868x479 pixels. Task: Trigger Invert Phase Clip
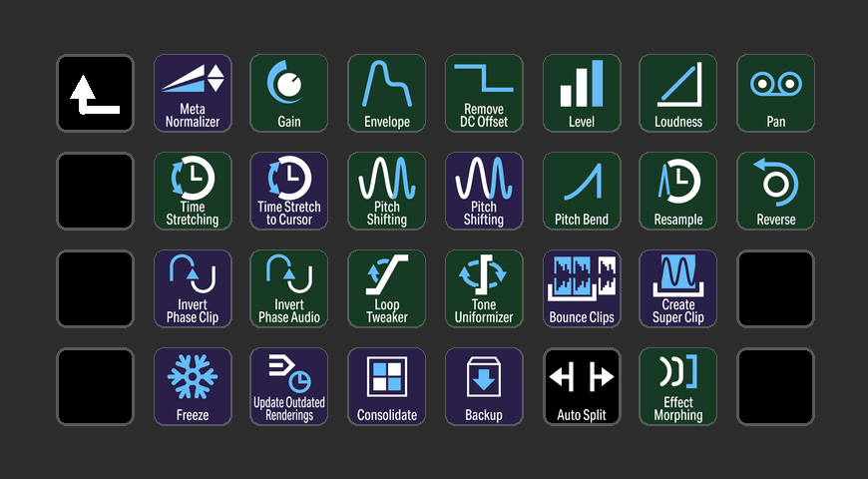click(x=193, y=288)
